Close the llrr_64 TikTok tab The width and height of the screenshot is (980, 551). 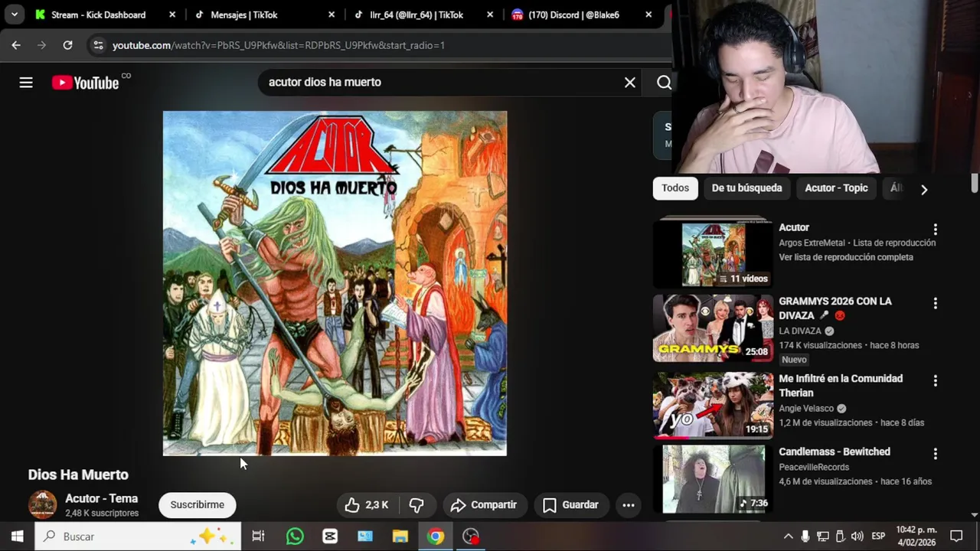click(x=490, y=15)
